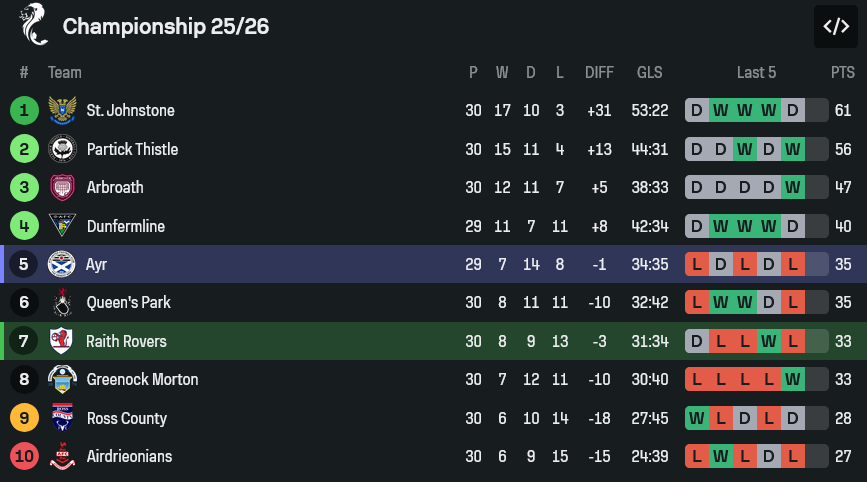
Task: Click Greenock Morton's latest green W result
Action: point(793,379)
